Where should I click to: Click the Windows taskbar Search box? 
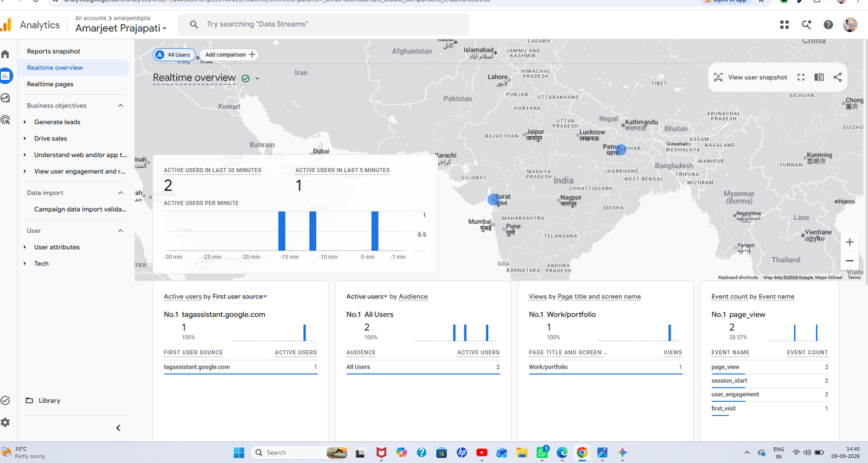click(x=300, y=453)
